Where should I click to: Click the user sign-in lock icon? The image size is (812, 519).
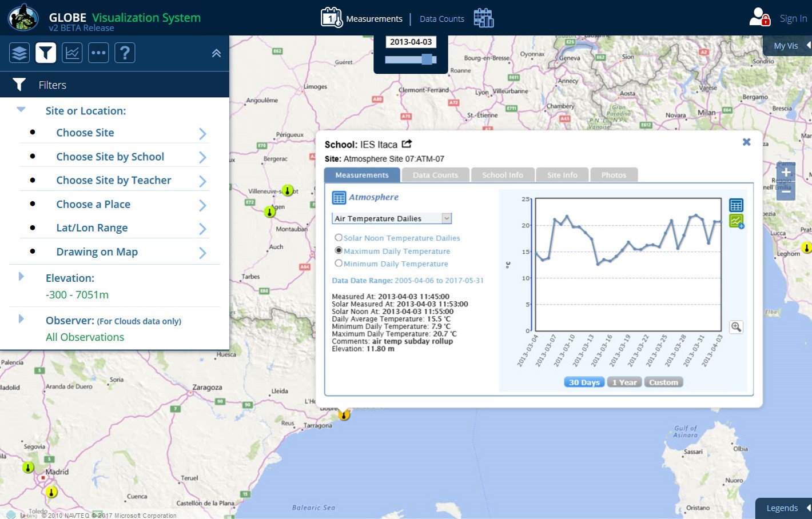pyautogui.click(x=760, y=17)
